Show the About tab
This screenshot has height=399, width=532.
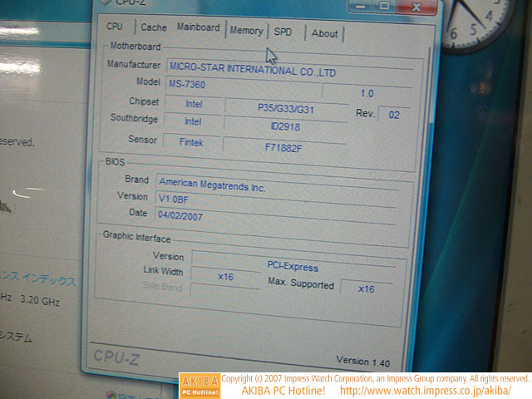[x=324, y=33]
